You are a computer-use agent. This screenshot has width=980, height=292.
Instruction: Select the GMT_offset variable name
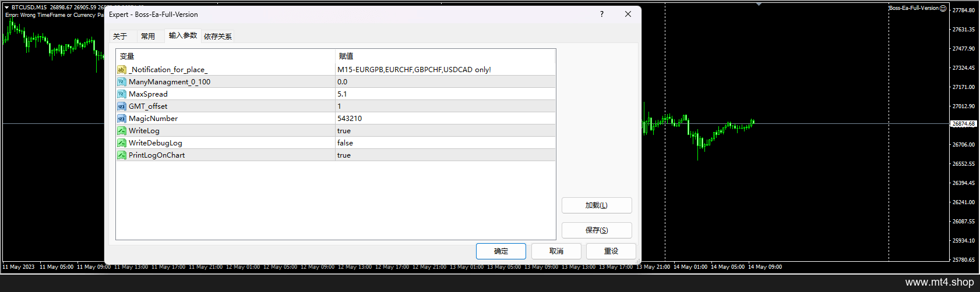(x=148, y=106)
